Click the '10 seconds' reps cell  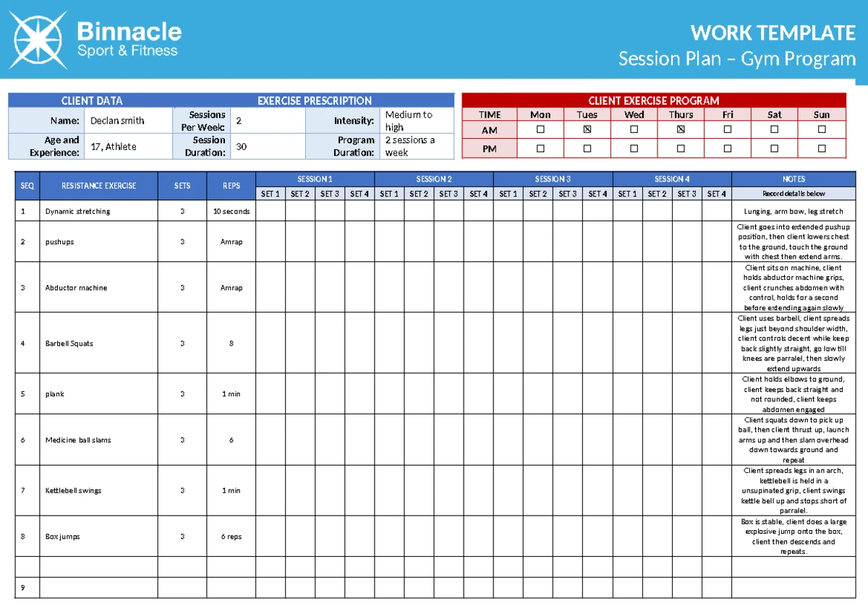coord(231,211)
